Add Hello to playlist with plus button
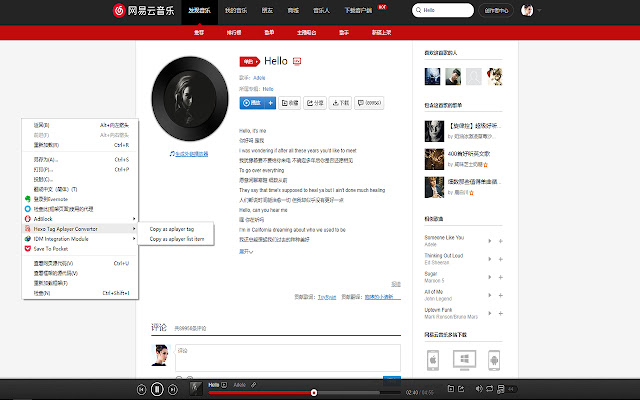 pyautogui.click(x=270, y=103)
